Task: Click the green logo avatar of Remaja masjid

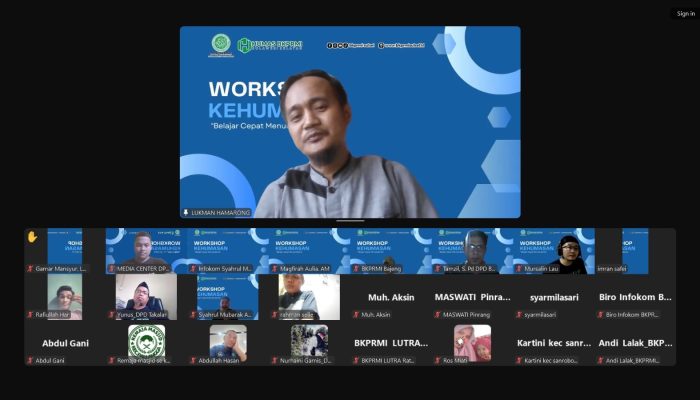Action: (x=146, y=341)
